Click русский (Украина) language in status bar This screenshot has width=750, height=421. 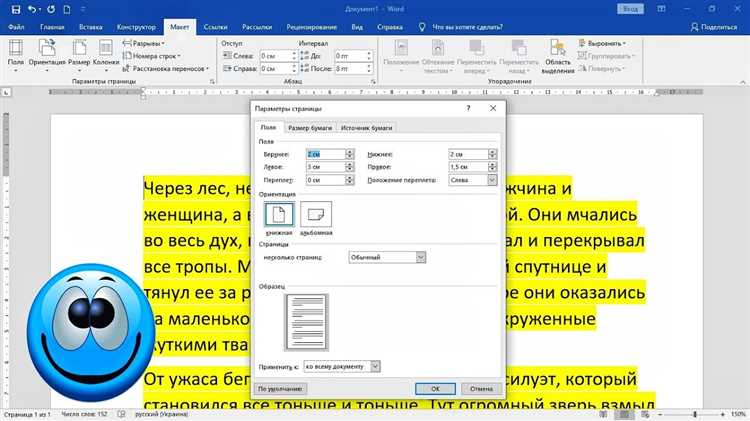coord(162,414)
